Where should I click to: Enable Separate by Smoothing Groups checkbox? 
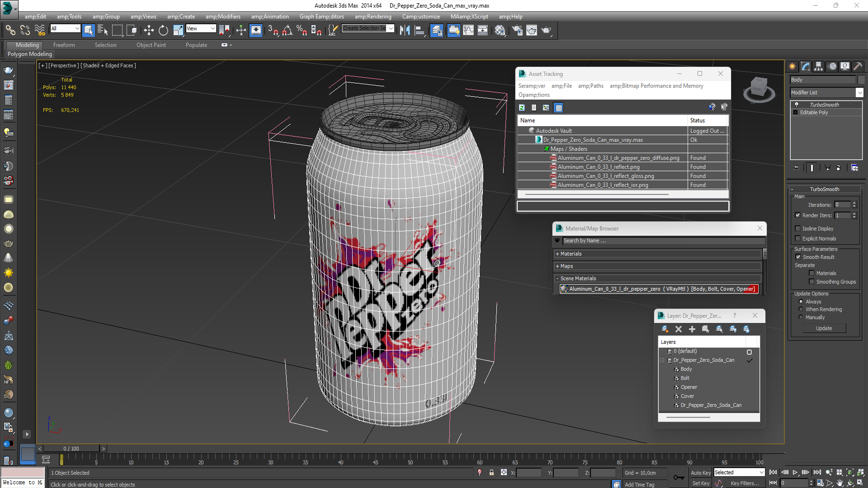click(x=811, y=282)
